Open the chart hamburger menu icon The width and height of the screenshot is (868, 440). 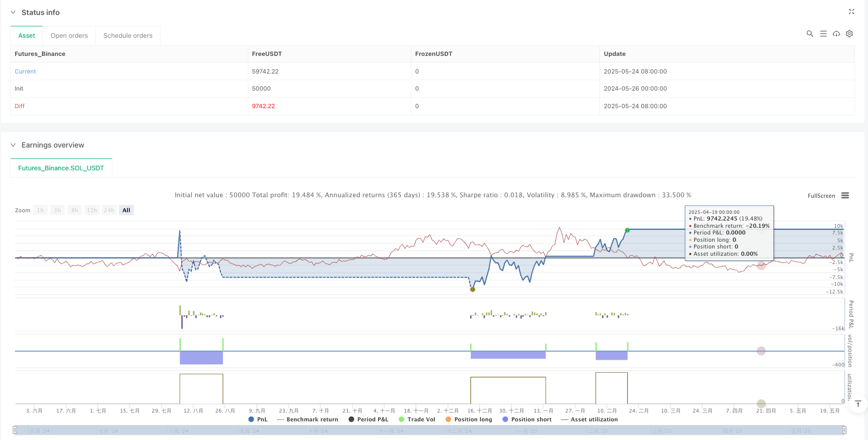click(x=845, y=196)
